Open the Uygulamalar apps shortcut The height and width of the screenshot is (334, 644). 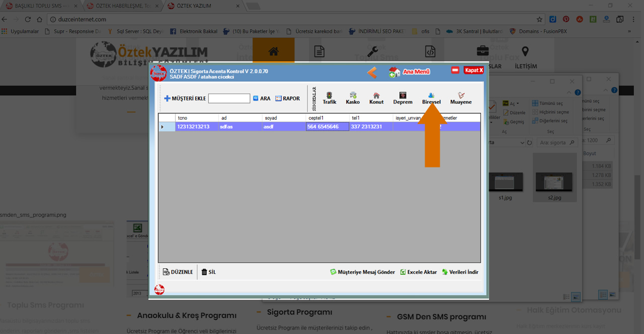pos(20,31)
